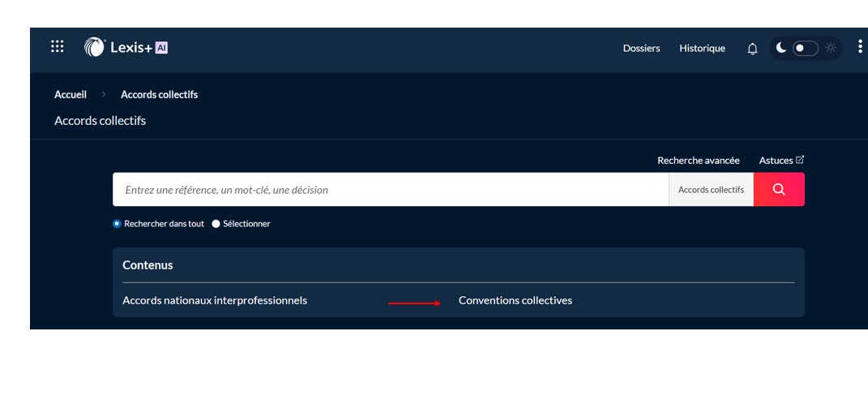
Task: Choose the 'Sélectionner' radio option
Action: [216, 224]
